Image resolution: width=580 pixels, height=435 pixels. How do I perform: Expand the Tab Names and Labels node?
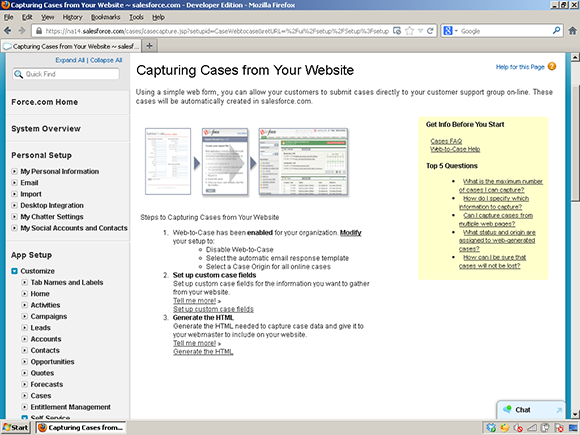(24, 283)
